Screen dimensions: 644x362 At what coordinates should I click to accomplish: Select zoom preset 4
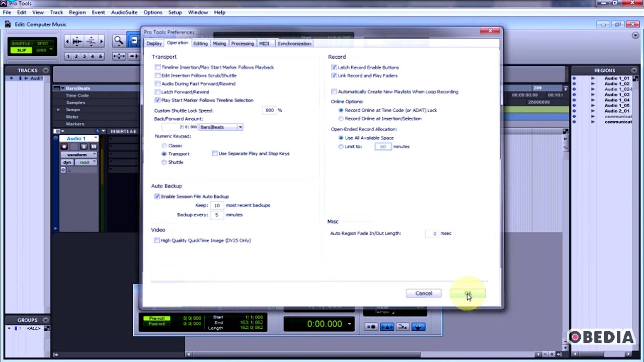click(92, 56)
